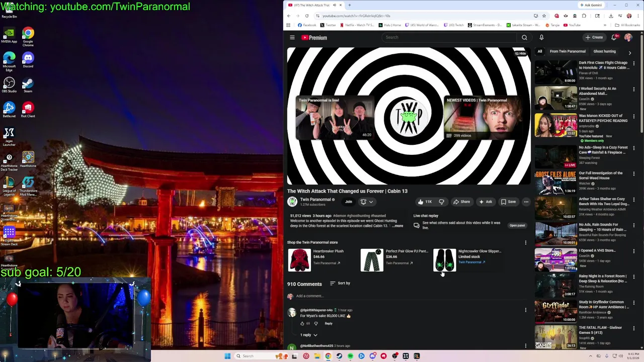Image resolution: width=644 pixels, height=362 pixels.
Task: Open more actions ellipsis beside Save
Action: pyautogui.click(x=526, y=202)
